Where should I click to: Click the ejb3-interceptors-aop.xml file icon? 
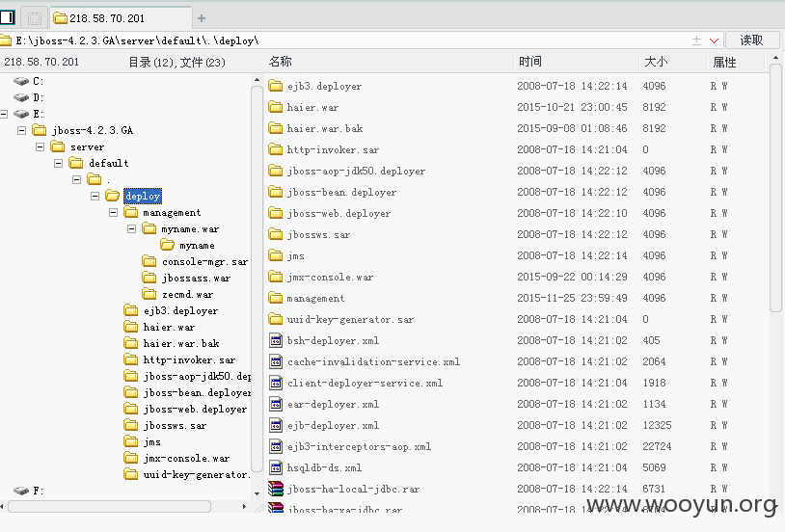[276, 446]
